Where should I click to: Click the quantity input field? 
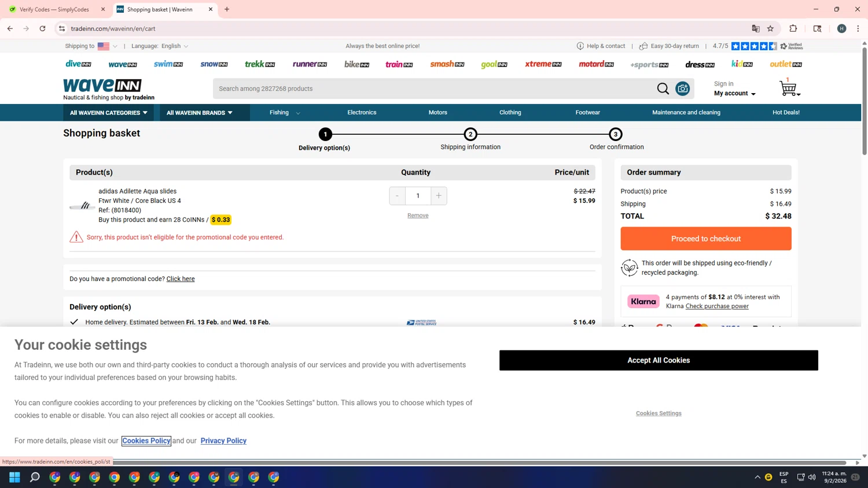[x=418, y=195]
